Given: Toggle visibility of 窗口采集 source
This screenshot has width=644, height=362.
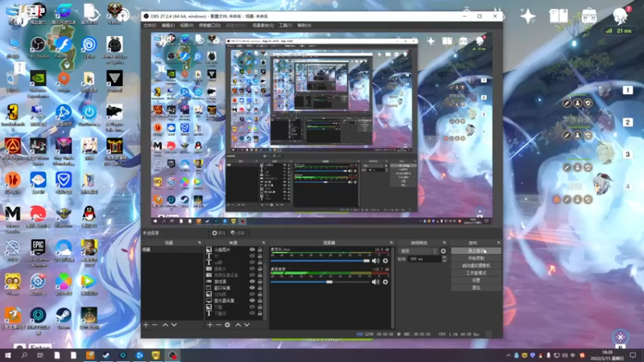Looking at the screenshot, I should [252, 288].
